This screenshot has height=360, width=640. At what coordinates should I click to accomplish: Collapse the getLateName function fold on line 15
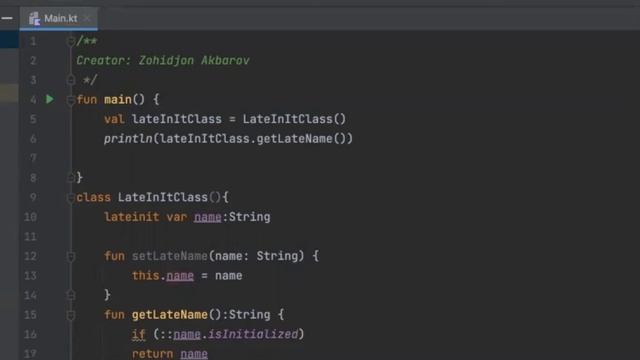[71, 315]
